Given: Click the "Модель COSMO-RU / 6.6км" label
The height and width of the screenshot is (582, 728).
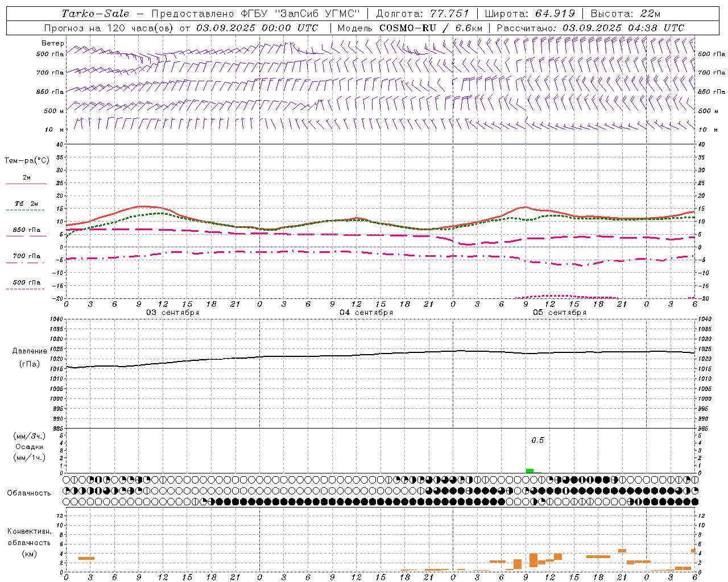Looking at the screenshot, I should [410, 28].
